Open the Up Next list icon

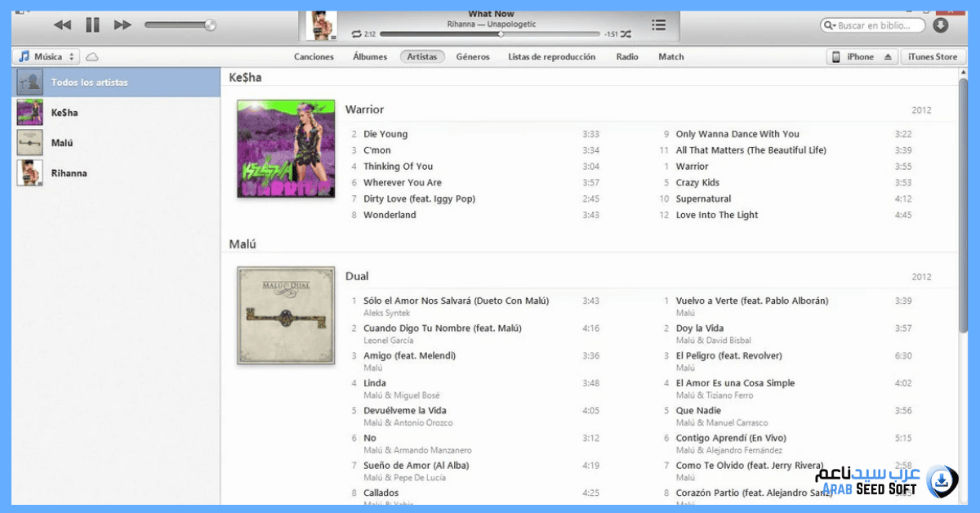click(658, 25)
